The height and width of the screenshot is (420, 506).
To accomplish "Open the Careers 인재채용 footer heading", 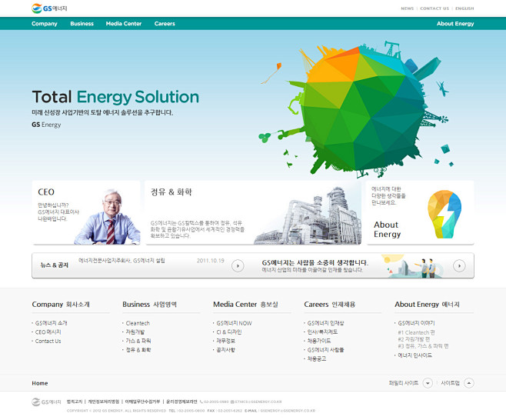I will pyautogui.click(x=329, y=304).
